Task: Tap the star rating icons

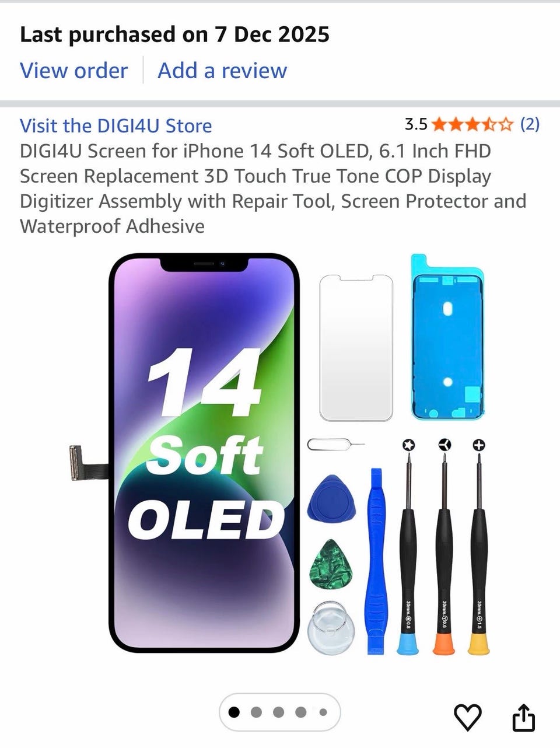Action: [x=473, y=124]
